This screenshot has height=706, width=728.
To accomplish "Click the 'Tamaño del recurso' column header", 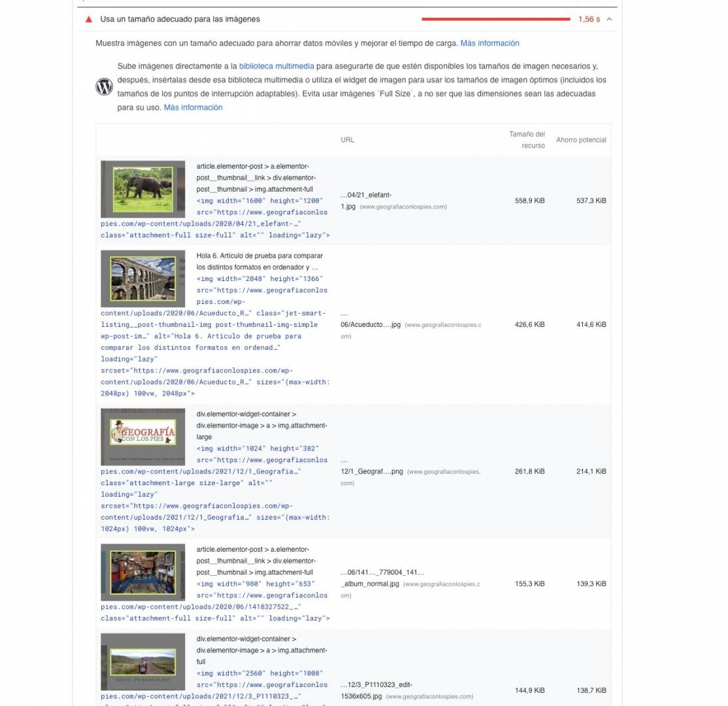I will tap(527, 140).
